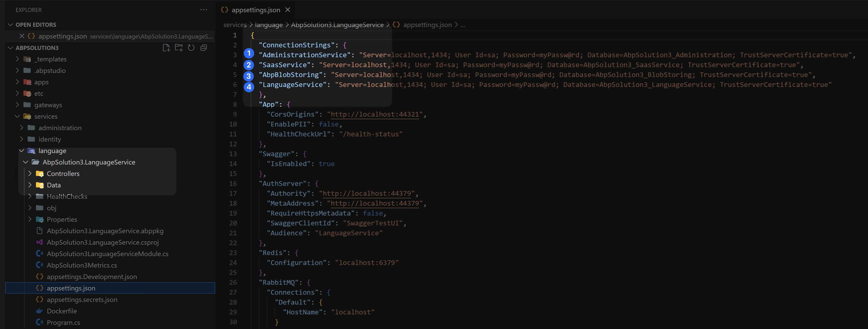Image resolution: width=868 pixels, height=329 pixels.
Task: Click the JSON braces icon in breadcrumb
Action: point(396,24)
